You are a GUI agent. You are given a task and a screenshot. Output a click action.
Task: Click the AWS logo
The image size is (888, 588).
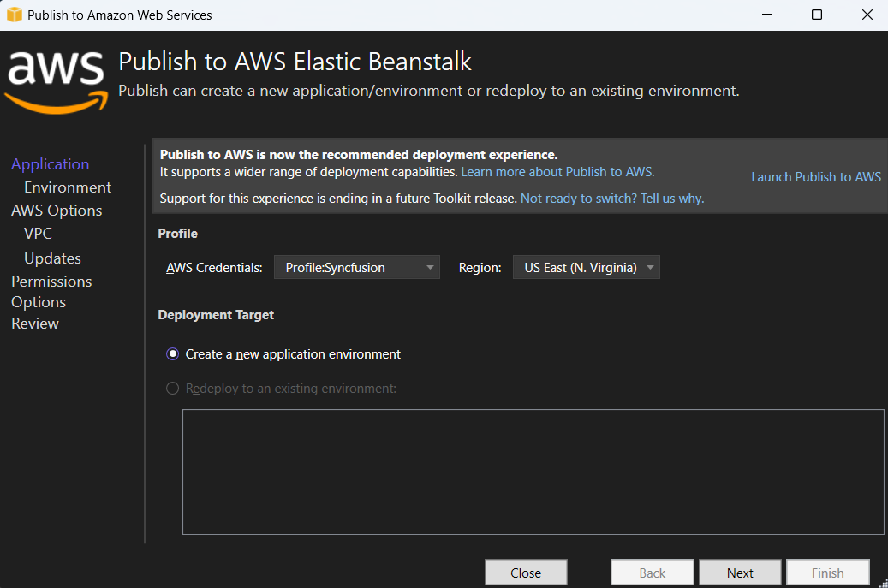coord(56,82)
